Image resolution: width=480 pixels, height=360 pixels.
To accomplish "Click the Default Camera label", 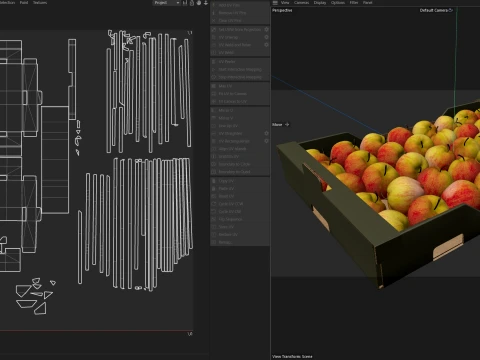I will point(433,10).
